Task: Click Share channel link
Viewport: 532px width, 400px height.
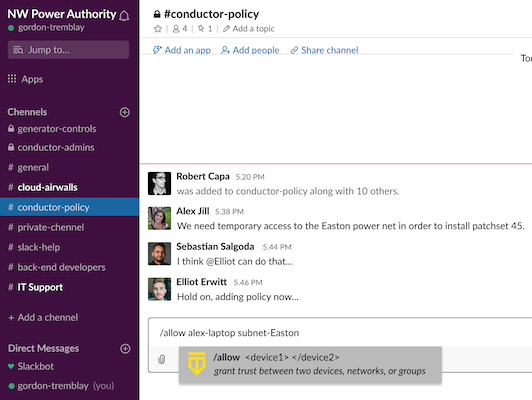Action: (324, 50)
